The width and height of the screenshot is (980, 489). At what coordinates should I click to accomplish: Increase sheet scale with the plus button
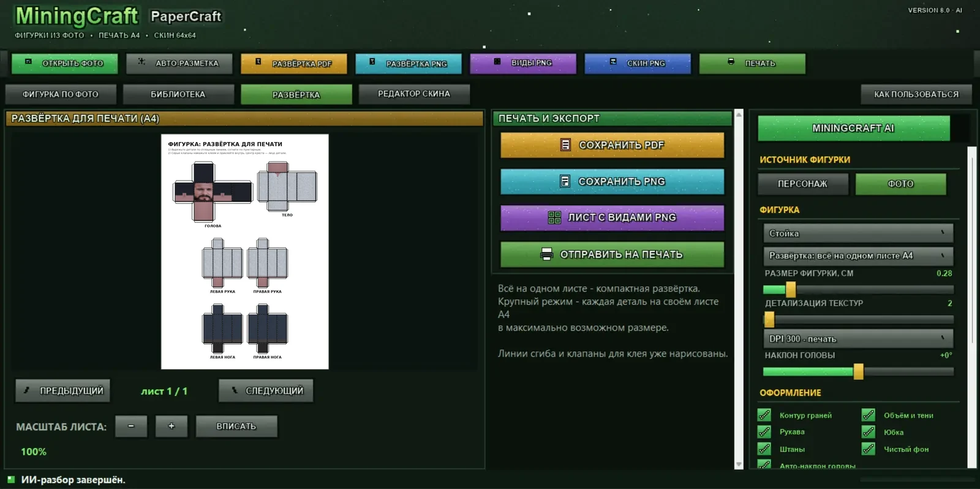[x=171, y=426]
